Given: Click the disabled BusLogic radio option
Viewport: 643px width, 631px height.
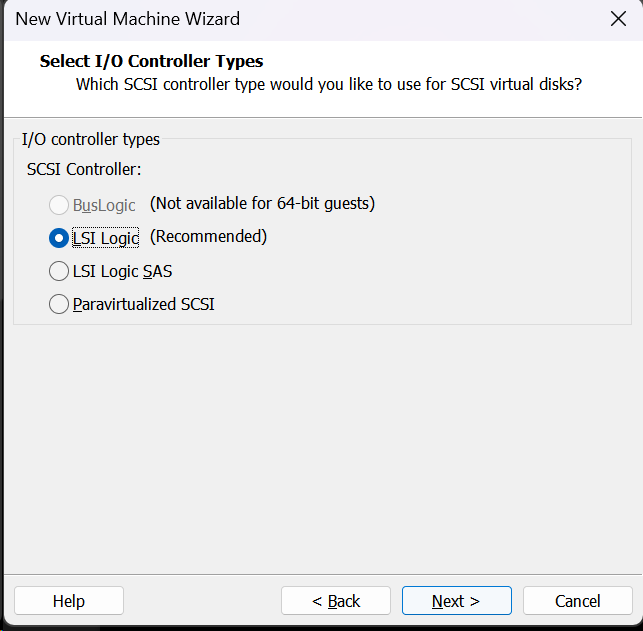Looking at the screenshot, I should click(59, 205).
